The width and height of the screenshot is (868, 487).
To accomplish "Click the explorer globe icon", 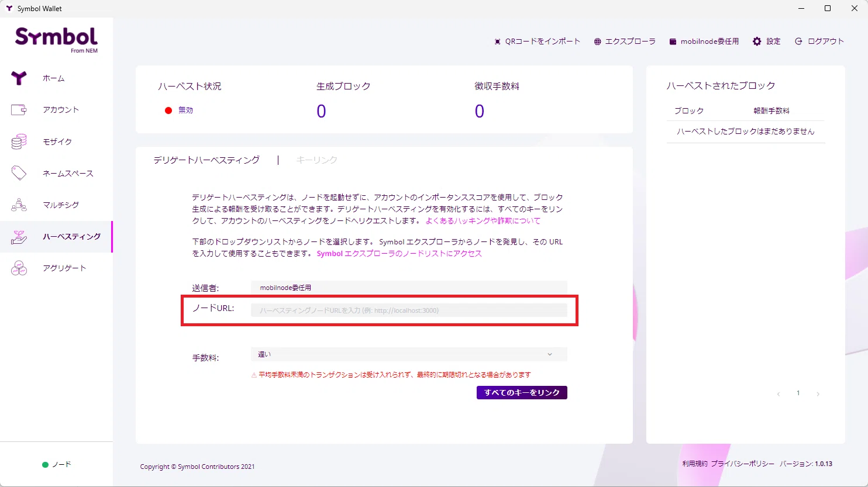I will (x=597, y=42).
